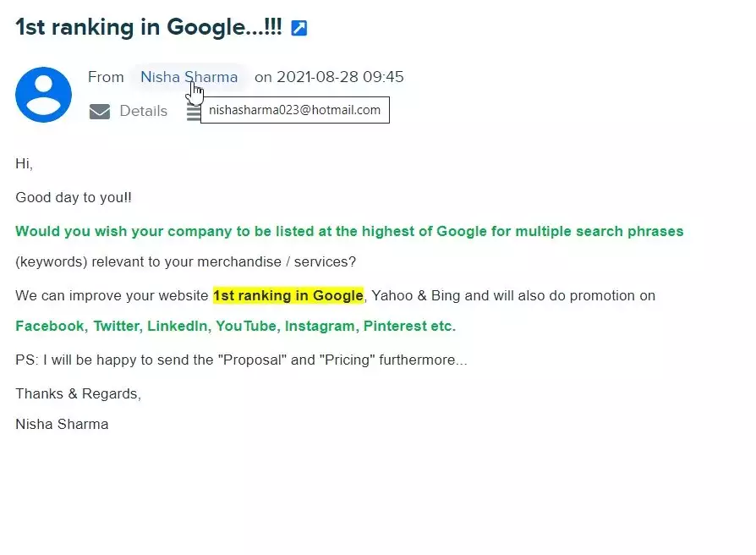Screen dimensions: 756x555
Task: Click the date 2021-08-28 09:45
Action: [340, 77]
